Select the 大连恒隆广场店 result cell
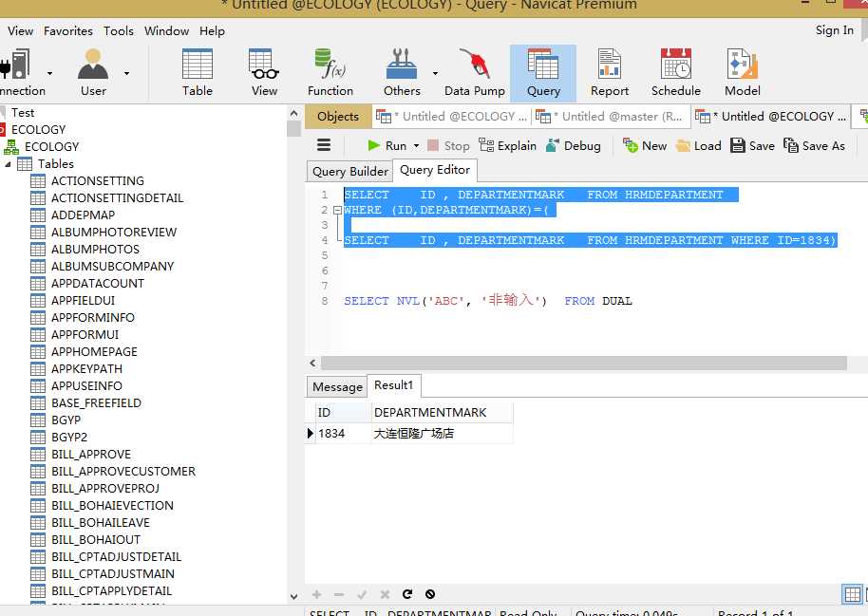The height and width of the screenshot is (616, 868). [442, 434]
